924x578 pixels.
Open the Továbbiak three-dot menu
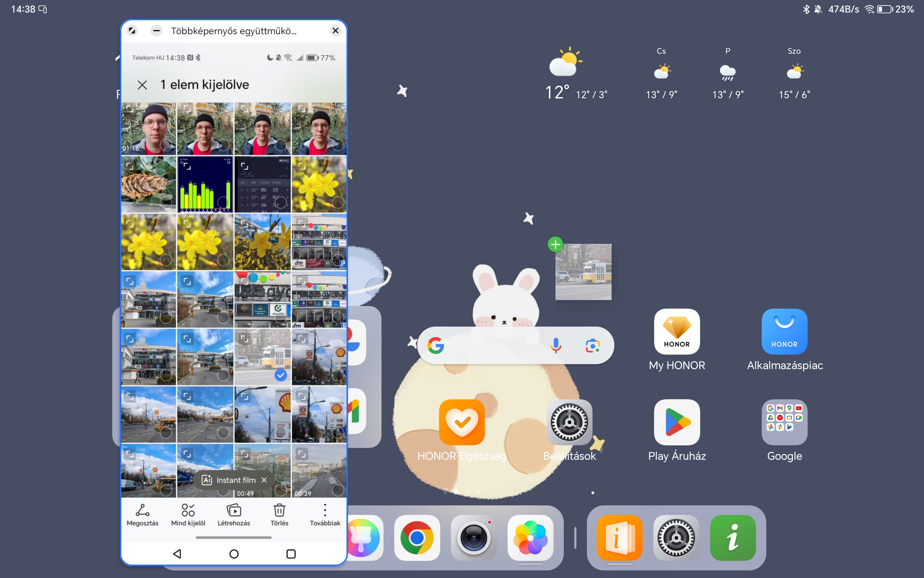pyautogui.click(x=325, y=514)
